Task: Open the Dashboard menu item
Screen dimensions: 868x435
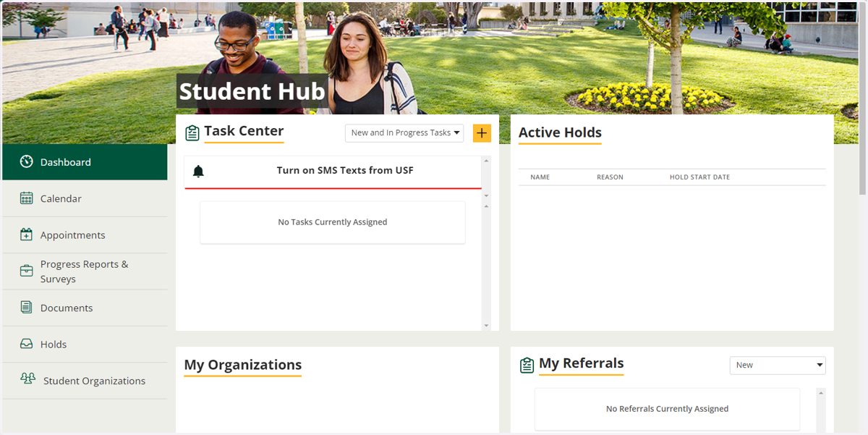Action: pos(85,162)
